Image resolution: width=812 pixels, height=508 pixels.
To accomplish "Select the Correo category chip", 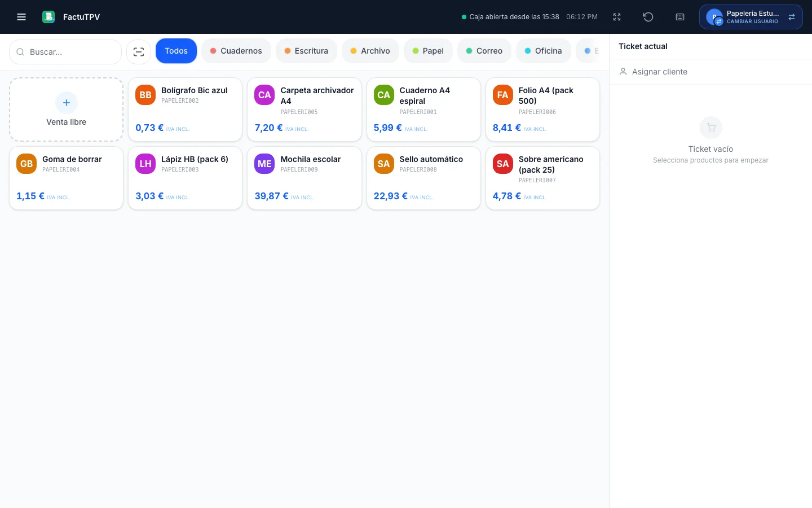I will point(484,51).
